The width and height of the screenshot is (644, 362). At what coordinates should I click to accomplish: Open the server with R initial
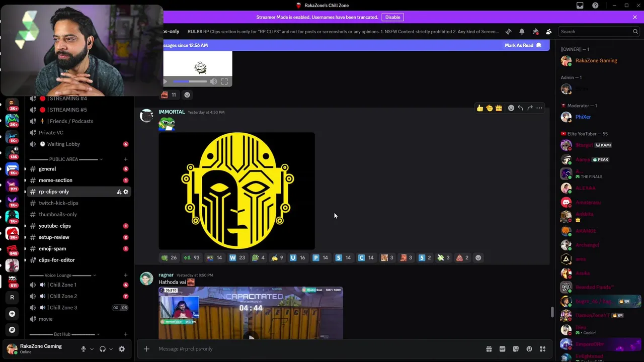tap(12, 297)
